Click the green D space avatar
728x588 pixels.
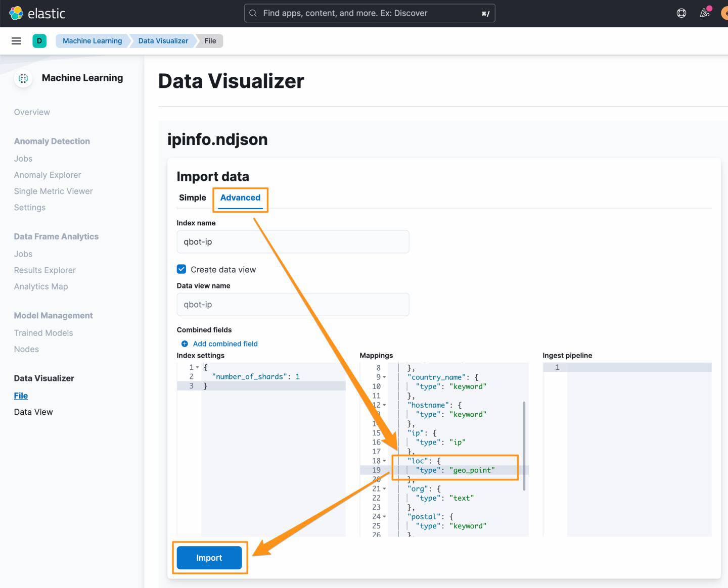(39, 41)
